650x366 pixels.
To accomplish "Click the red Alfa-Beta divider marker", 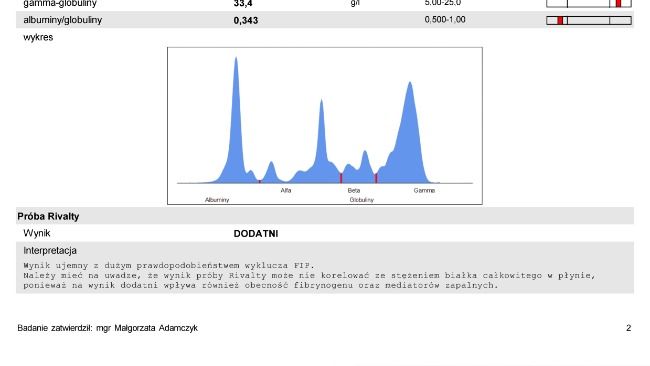I will click(x=341, y=178).
